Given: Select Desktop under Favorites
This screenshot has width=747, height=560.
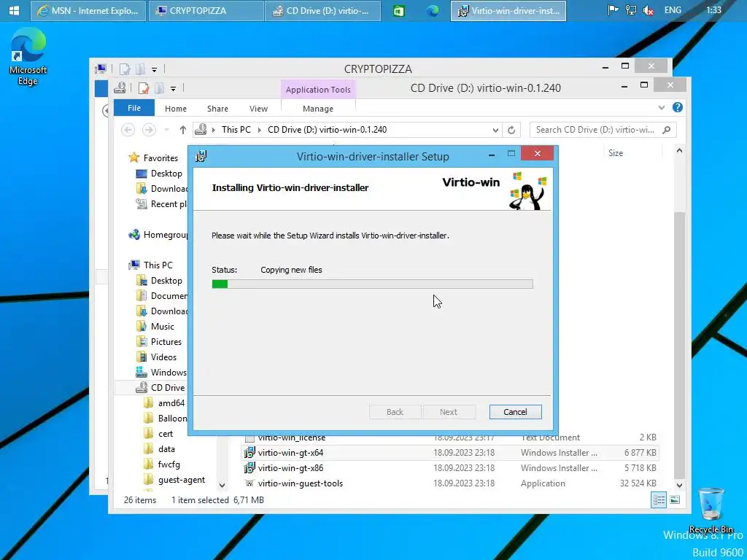Looking at the screenshot, I should [x=166, y=174].
